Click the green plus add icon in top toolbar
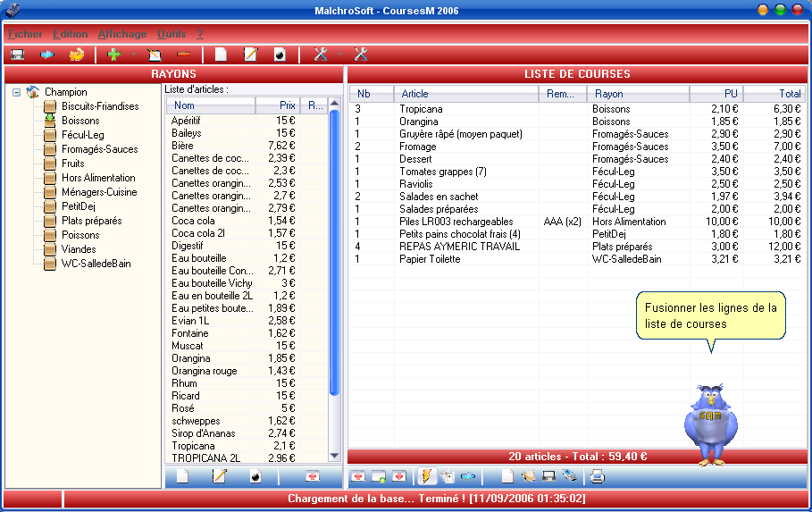The height and width of the screenshot is (512, 812). [x=113, y=55]
